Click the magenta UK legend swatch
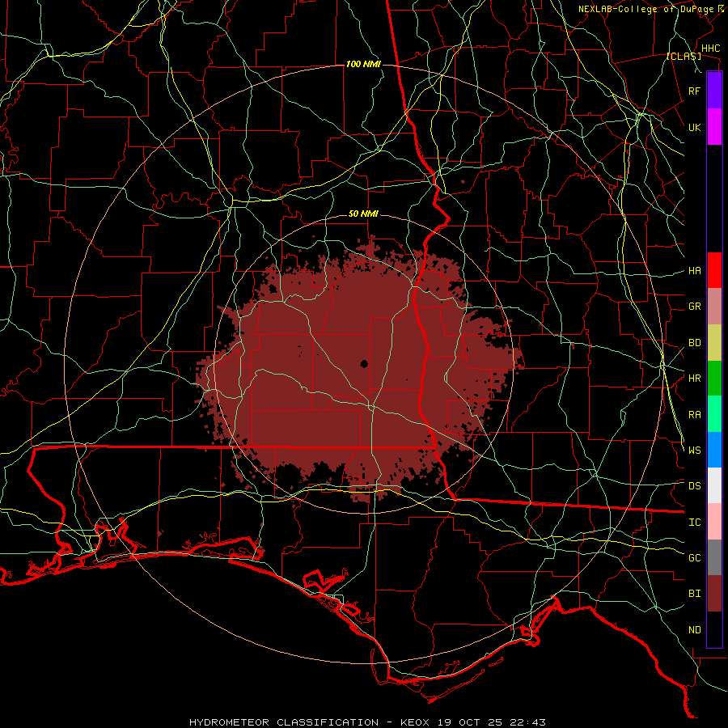This screenshot has height=728, width=728. click(714, 127)
